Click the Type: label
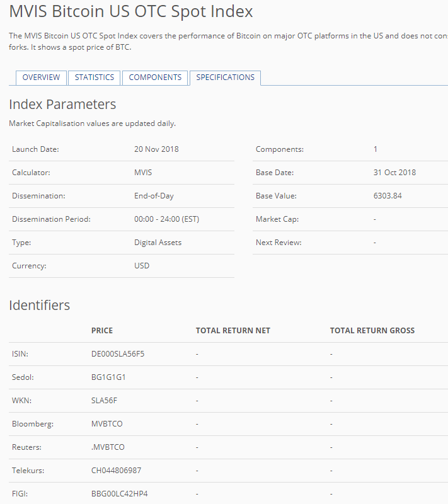The image size is (448, 504). coord(21,243)
